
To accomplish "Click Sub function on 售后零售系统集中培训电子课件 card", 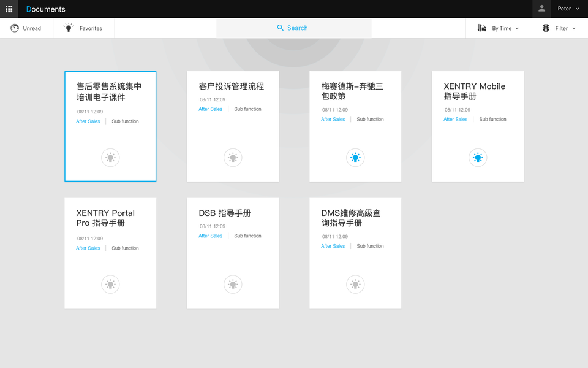I will coord(125,121).
